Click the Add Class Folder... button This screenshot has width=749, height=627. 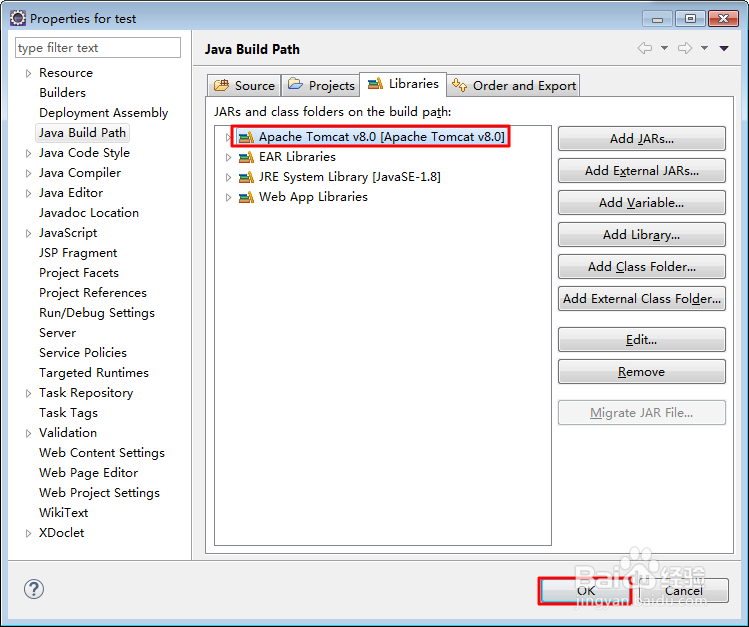pos(642,267)
